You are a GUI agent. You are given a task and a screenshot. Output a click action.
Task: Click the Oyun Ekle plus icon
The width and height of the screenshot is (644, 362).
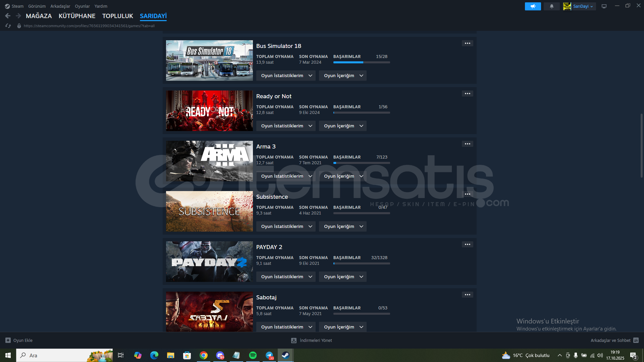8,340
